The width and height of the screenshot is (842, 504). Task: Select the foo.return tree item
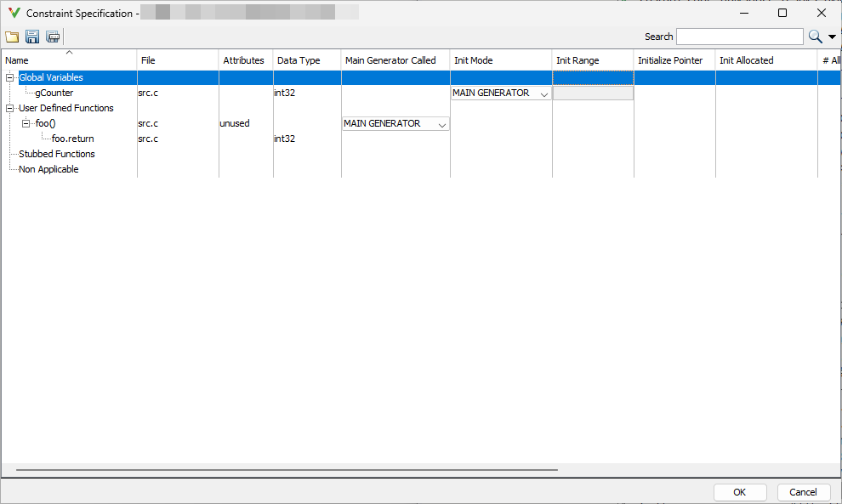tap(72, 139)
